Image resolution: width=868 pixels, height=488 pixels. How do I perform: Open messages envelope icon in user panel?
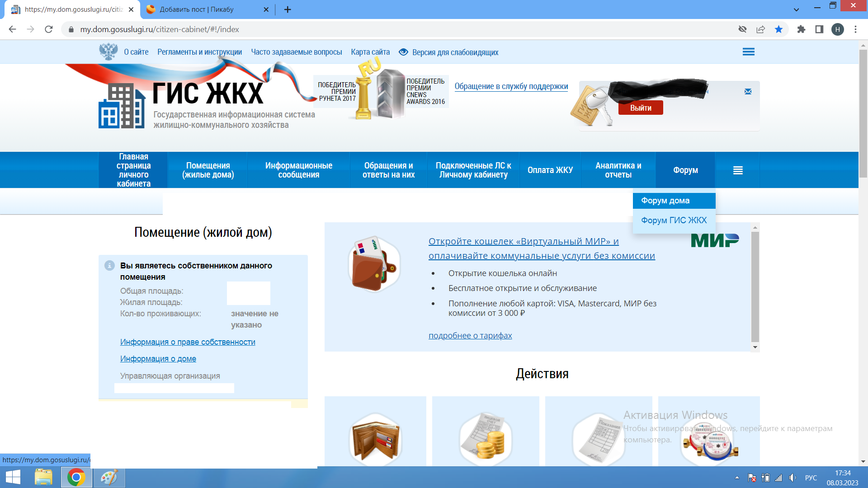tap(748, 92)
